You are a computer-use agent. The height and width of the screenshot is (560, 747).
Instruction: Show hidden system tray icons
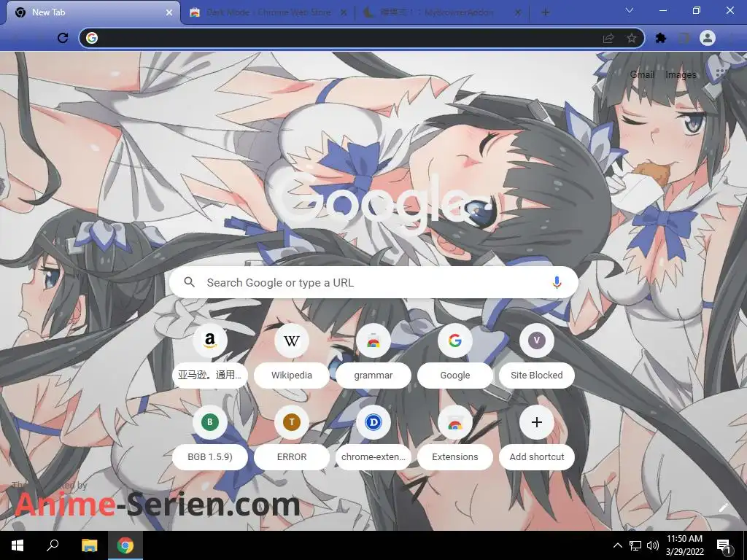(x=617, y=545)
